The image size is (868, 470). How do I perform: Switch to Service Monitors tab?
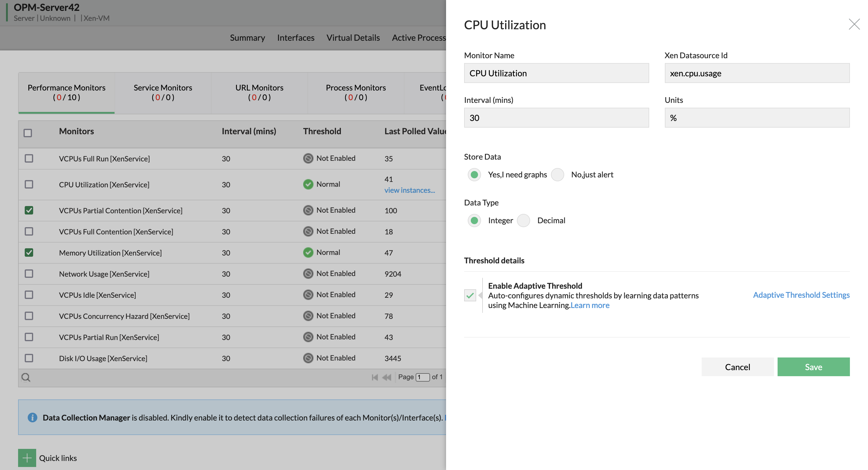pos(163,92)
